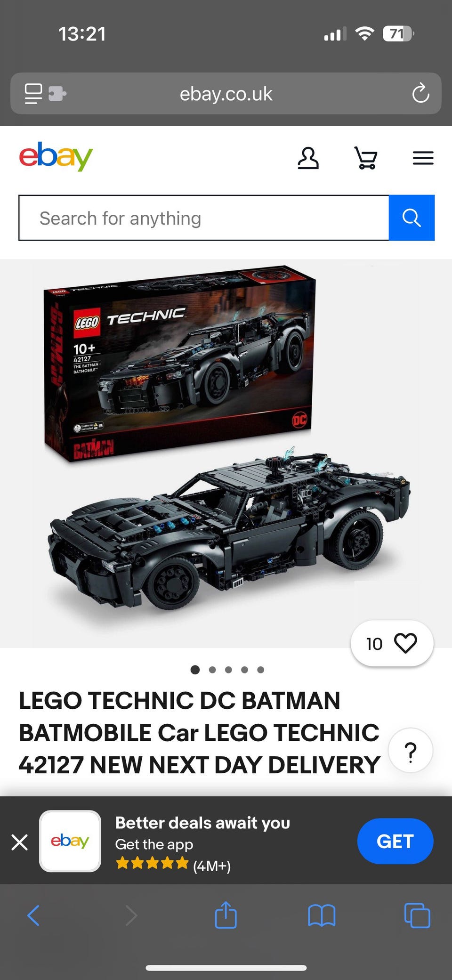Tap the ebay.co.uk address bar
Screen dimensions: 452x980
tap(226, 93)
